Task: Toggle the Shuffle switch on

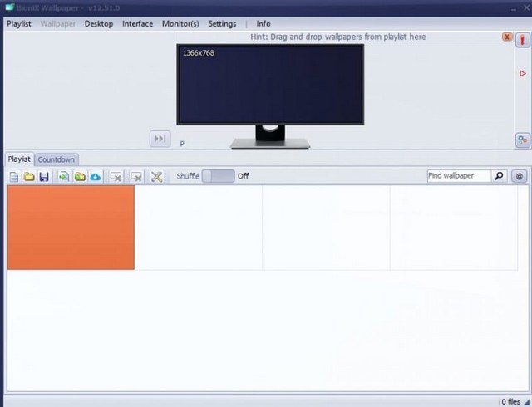Action: [218, 176]
